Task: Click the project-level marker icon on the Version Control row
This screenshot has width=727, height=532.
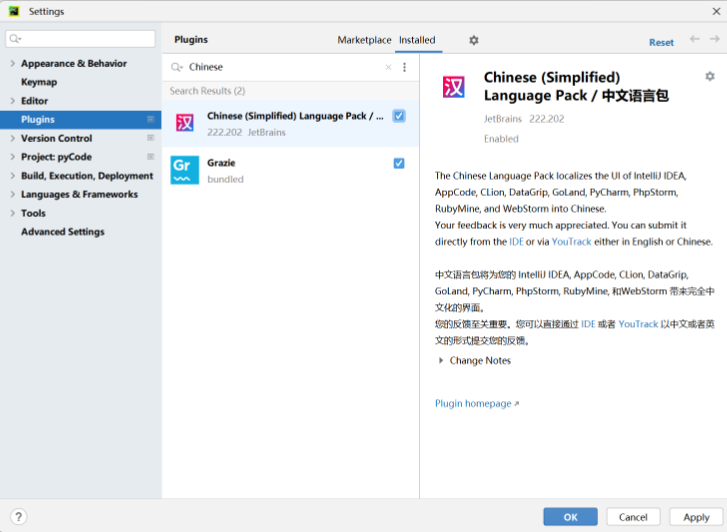Action: [151, 138]
